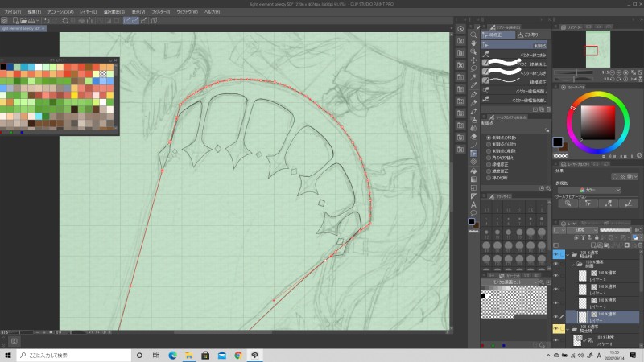The image size is (644, 362).
Task: Select the 線の切断 radio option
Action: coord(489,178)
